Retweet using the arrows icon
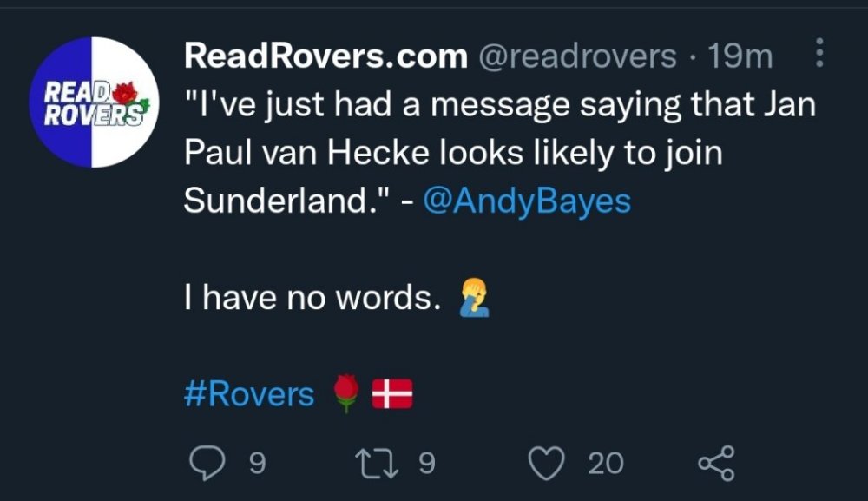This screenshot has width=868, height=501. click(x=377, y=461)
